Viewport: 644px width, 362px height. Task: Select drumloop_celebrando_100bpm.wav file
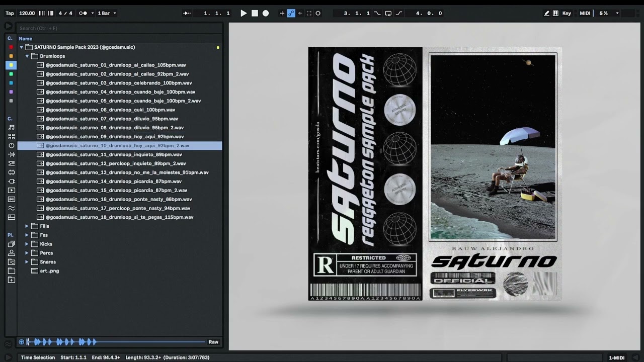click(x=120, y=83)
